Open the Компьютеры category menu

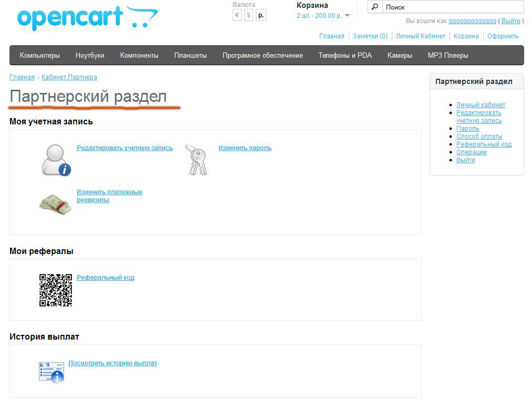(x=40, y=55)
